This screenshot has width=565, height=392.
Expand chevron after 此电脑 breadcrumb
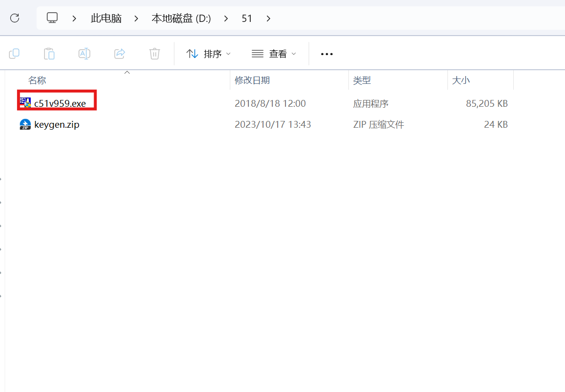coord(136,19)
